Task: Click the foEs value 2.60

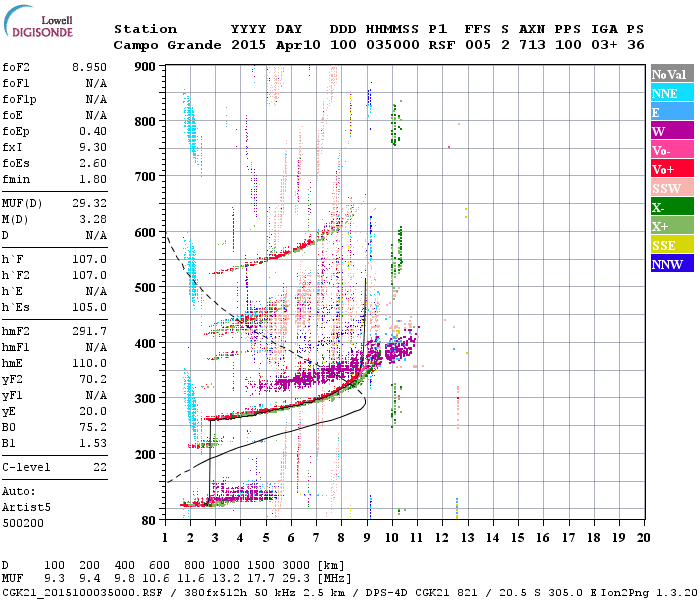Action: [x=93, y=163]
